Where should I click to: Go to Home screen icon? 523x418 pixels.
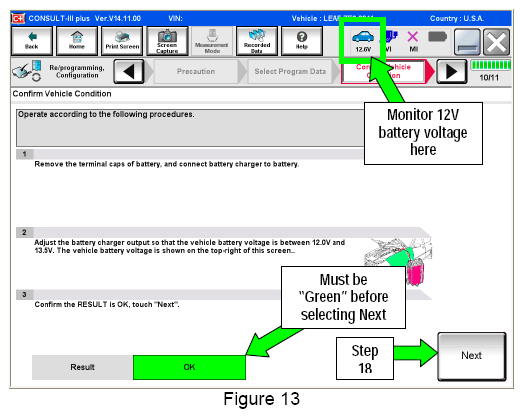(x=77, y=41)
